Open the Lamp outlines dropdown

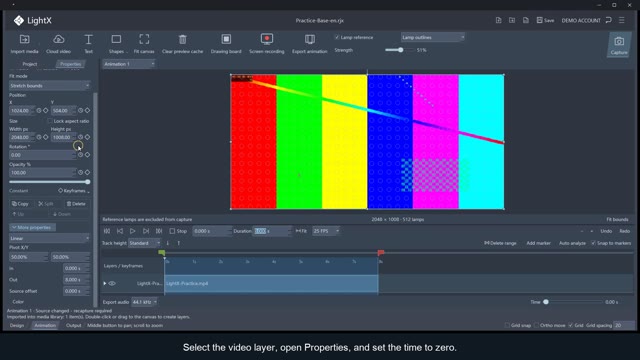[x=433, y=37]
